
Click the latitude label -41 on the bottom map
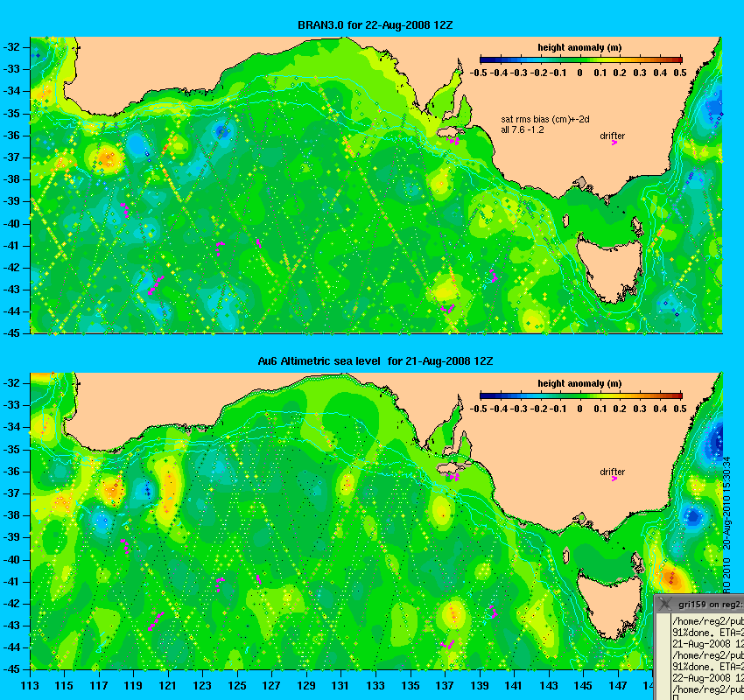pos(12,581)
